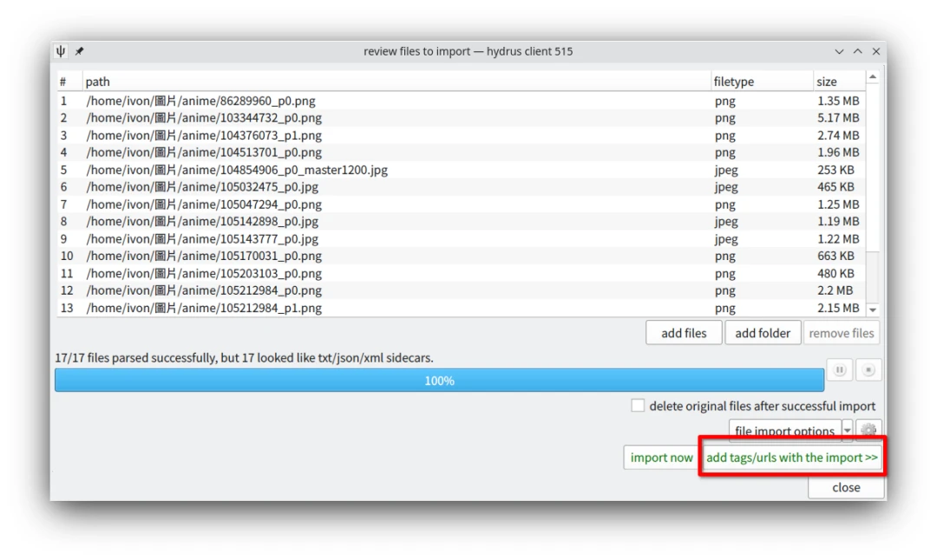
Task: Open the gear icon beside file import options
Action: [868, 430]
